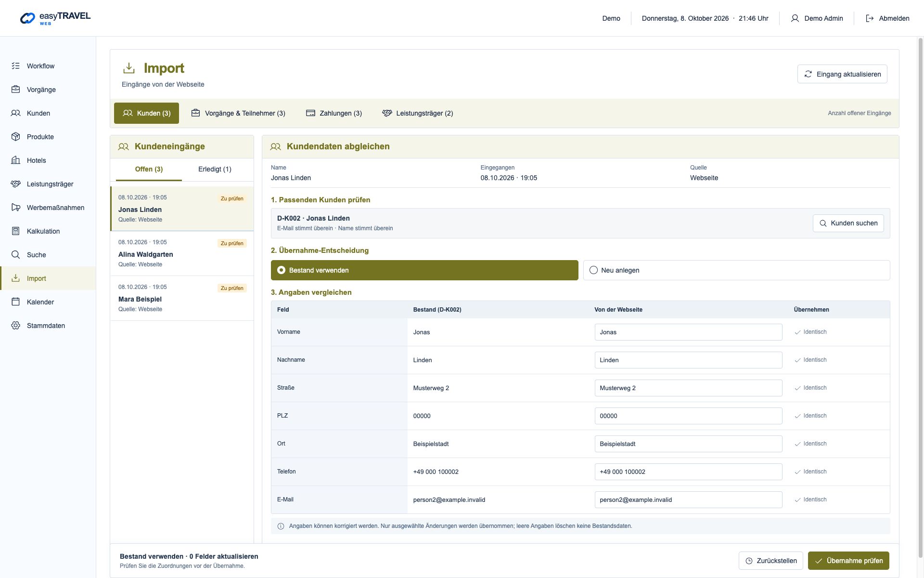Image resolution: width=924 pixels, height=578 pixels.
Task: Click the Stammdaten gear icon in sidebar
Action: tap(16, 326)
